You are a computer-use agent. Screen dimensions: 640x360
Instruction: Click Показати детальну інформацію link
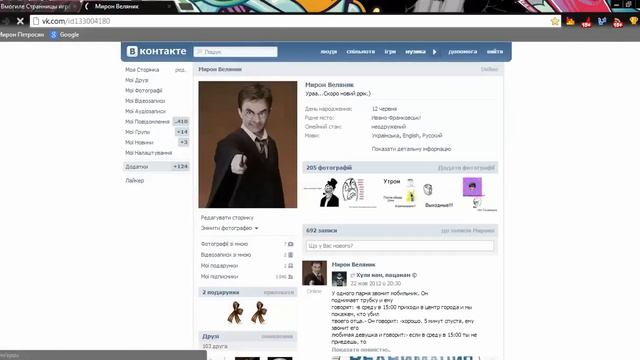411,149
